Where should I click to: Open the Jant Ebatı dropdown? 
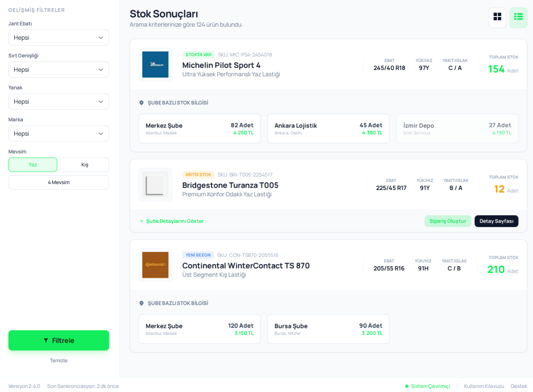(58, 37)
